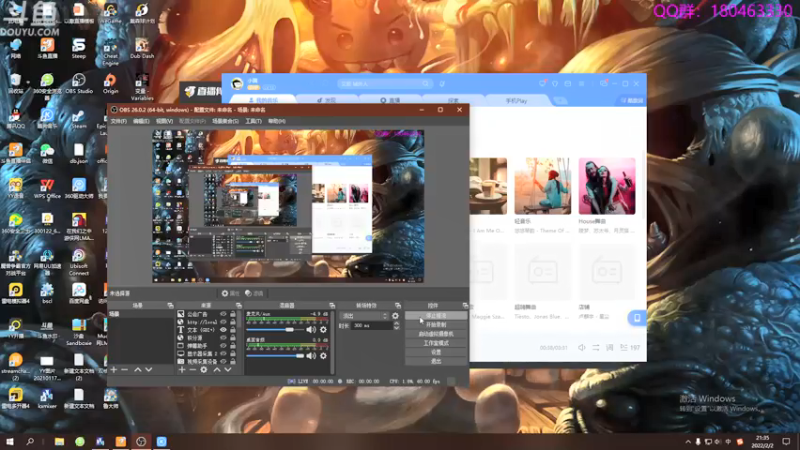The width and height of the screenshot is (800, 450).
Task: Open 文件(F) menu in OBS
Action: click(x=118, y=121)
